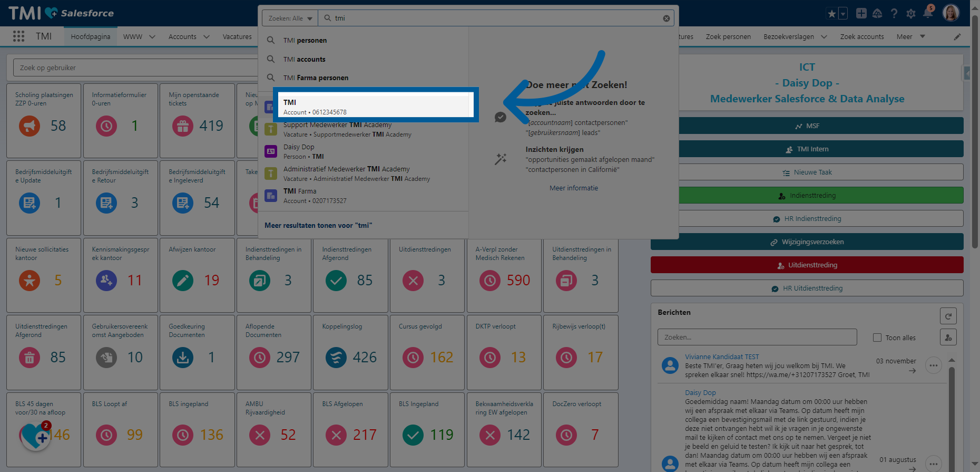980x472 pixels.
Task: Open Favorites star icon
Action: [x=832, y=14]
